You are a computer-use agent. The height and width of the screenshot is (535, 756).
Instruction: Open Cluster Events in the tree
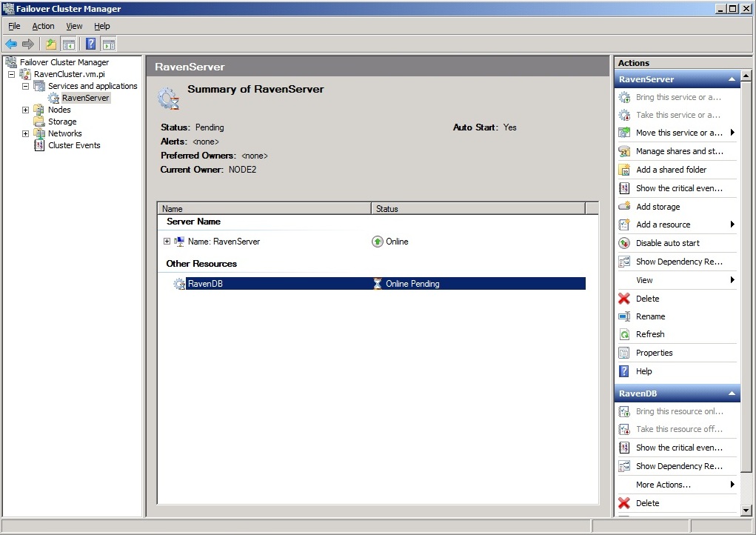click(74, 145)
